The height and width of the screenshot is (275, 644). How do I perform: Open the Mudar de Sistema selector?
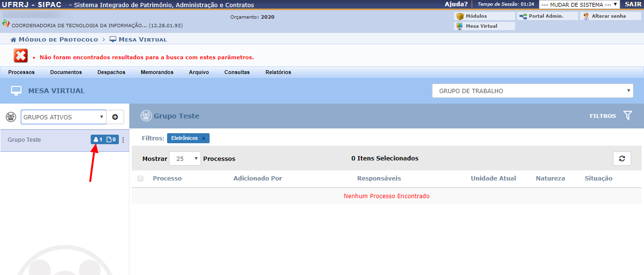579,4
